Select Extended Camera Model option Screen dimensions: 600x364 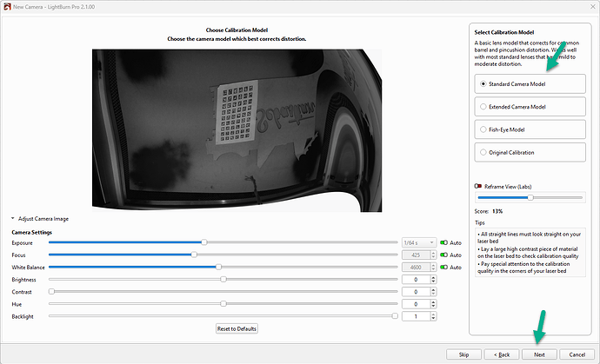coord(530,107)
